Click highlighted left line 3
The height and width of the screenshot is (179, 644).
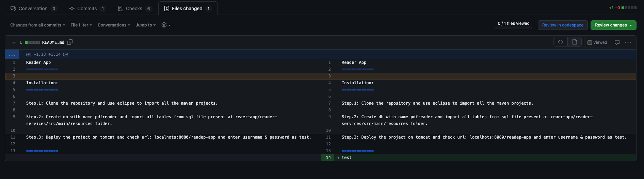[163, 76]
